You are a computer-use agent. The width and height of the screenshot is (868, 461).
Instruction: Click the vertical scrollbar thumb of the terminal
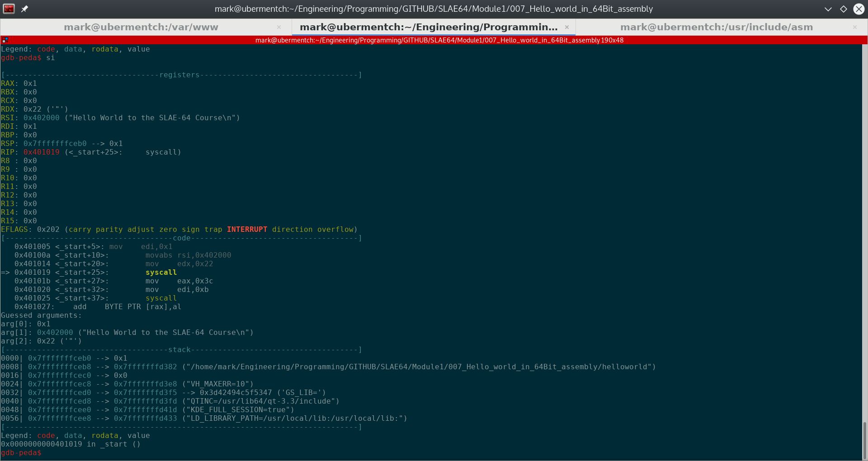click(865, 440)
